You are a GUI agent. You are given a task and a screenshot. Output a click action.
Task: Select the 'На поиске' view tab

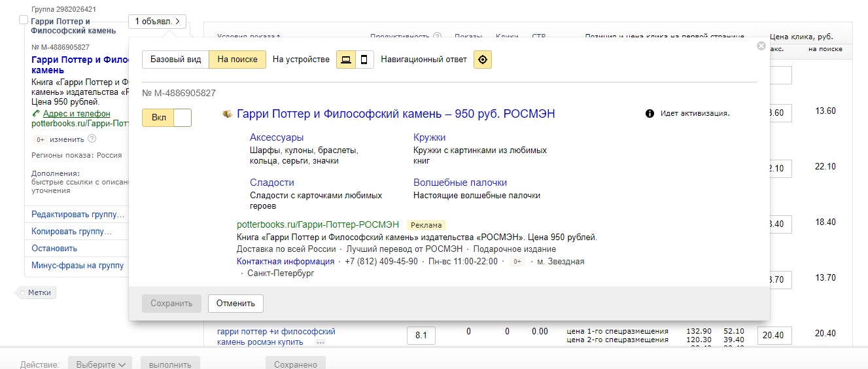tap(237, 60)
